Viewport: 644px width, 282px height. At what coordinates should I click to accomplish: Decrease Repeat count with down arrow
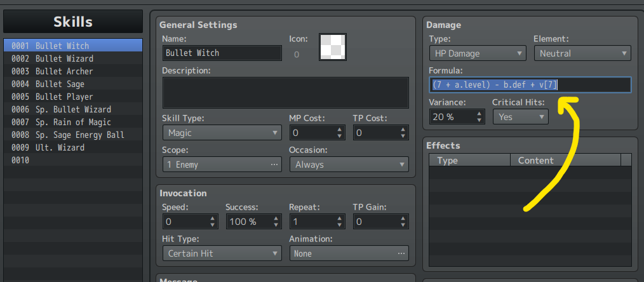[340, 225]
